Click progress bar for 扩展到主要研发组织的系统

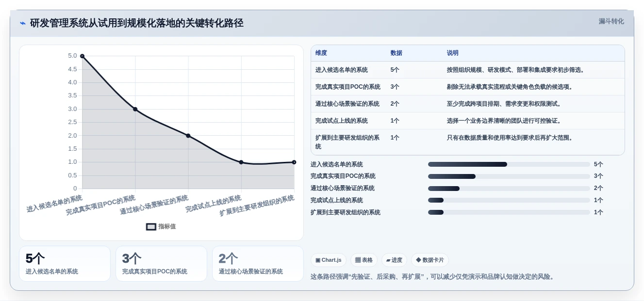pyautogui.click(x=509, y=212)
